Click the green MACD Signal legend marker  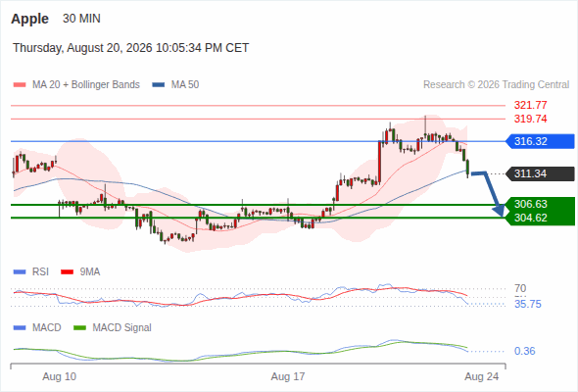click(x=79, y=328)
